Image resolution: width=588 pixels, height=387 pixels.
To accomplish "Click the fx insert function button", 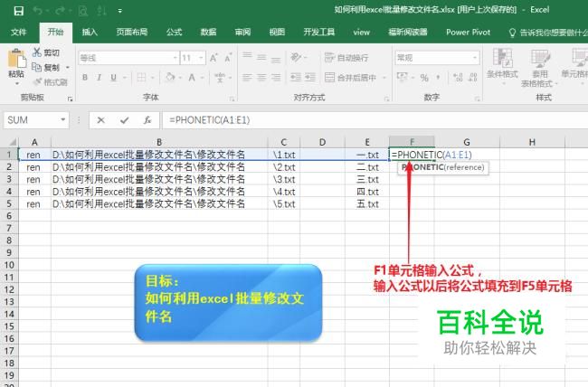I will tap(147, 120).
